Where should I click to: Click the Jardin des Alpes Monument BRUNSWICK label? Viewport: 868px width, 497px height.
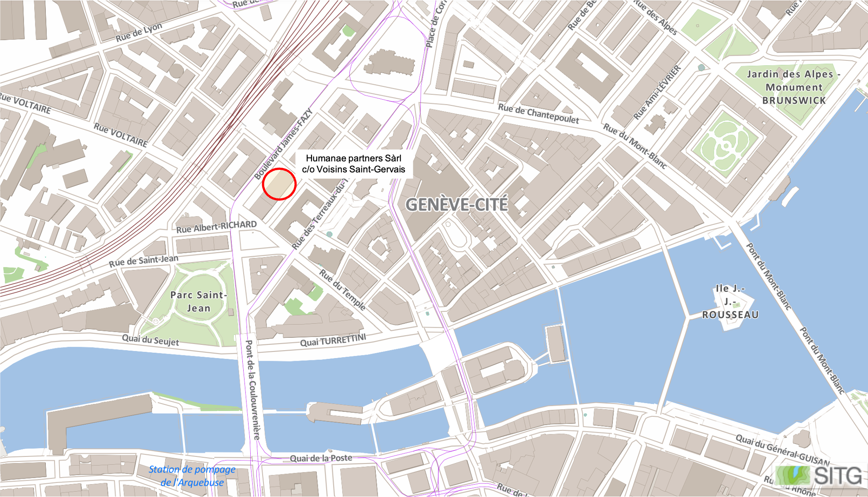tap(794, 87)
